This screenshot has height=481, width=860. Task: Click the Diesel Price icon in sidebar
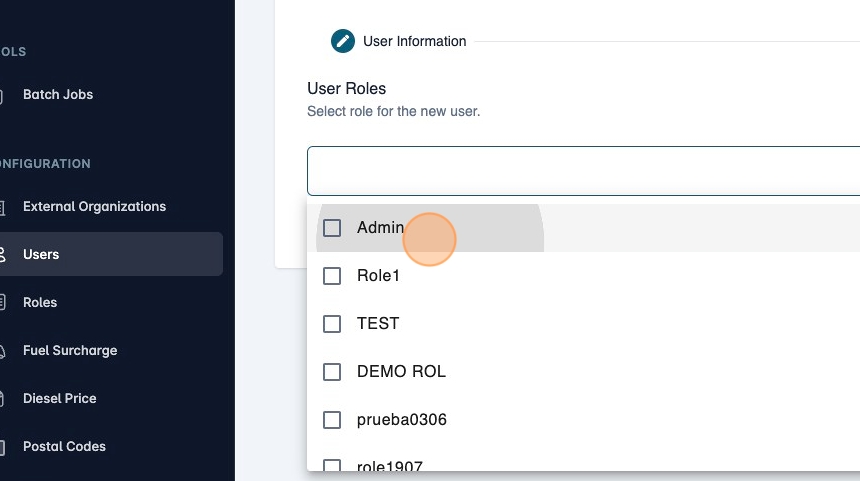3,399
